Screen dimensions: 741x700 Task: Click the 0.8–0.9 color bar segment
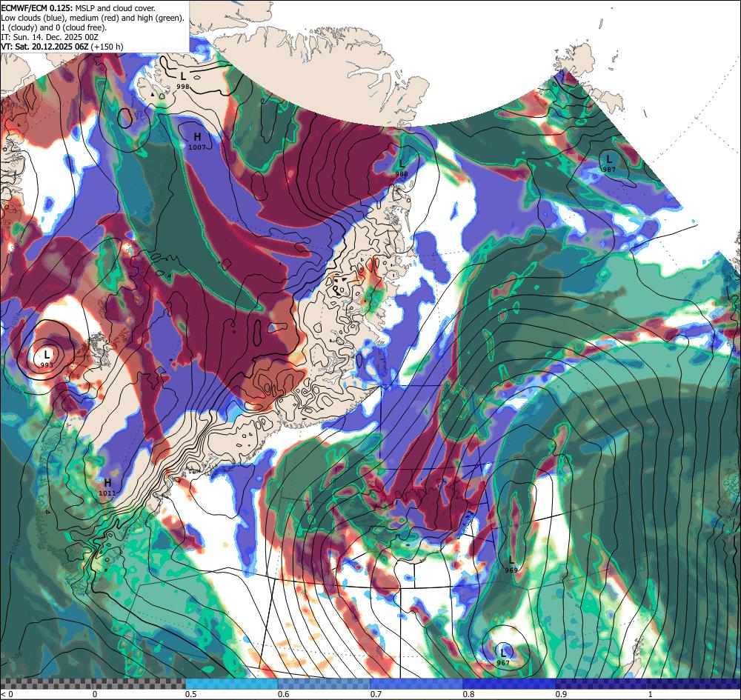point(510,684)
